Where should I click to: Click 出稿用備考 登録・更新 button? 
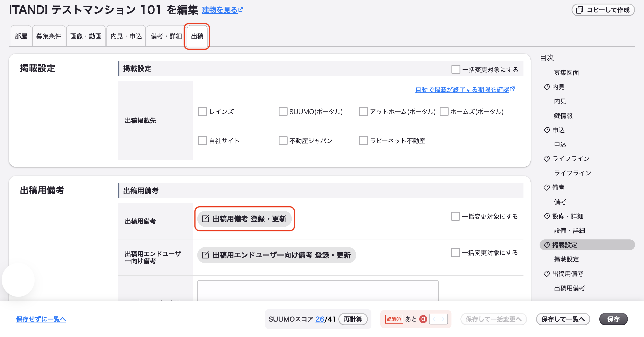pyautogui.click(x=244, y=219)
